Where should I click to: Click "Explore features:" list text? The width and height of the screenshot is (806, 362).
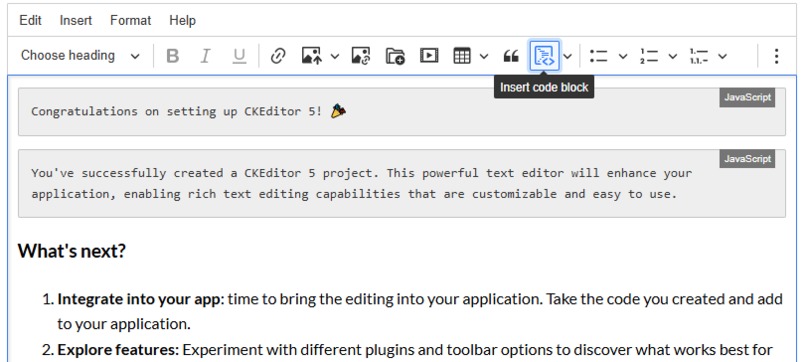pyautogui.click(x=118, y=350)
